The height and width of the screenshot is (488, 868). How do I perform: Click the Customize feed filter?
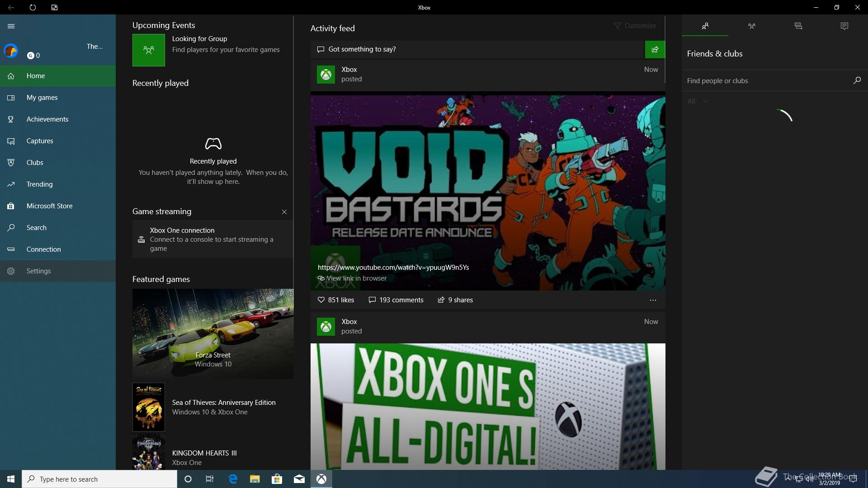click(635, 26)
